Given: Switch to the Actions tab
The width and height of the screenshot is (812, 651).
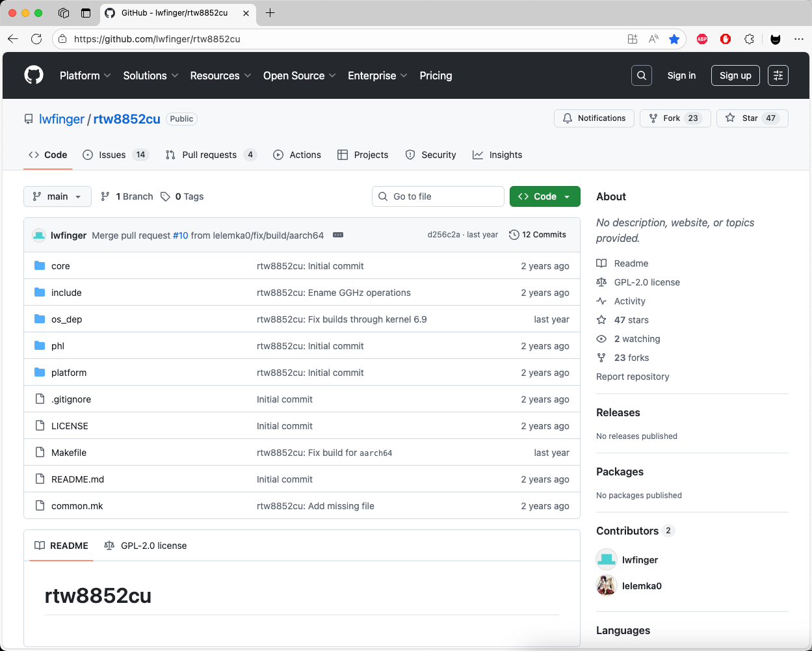Looking at the screenshot, I should (297, 155).
